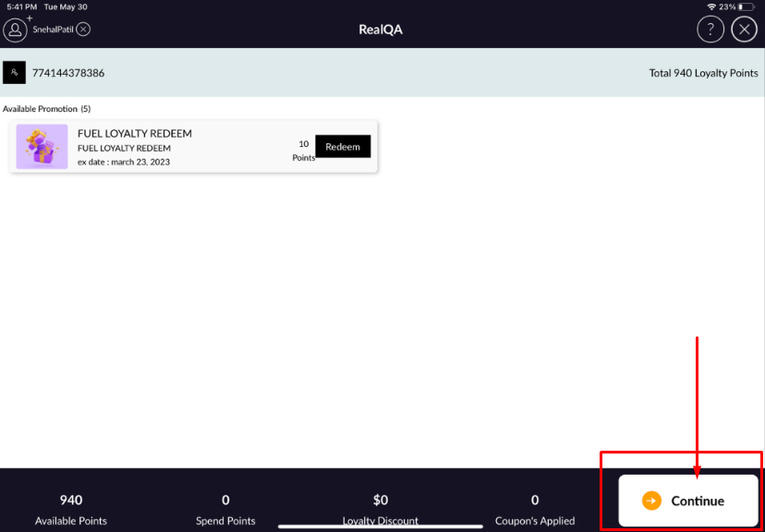
Task: Open help with the question mark icon
Action: click(710, 30)
